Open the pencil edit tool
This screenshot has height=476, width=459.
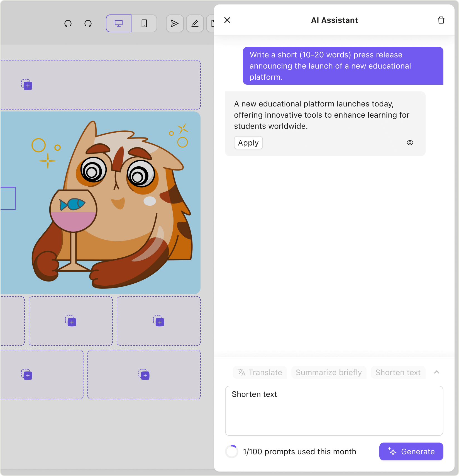(195, 23)
